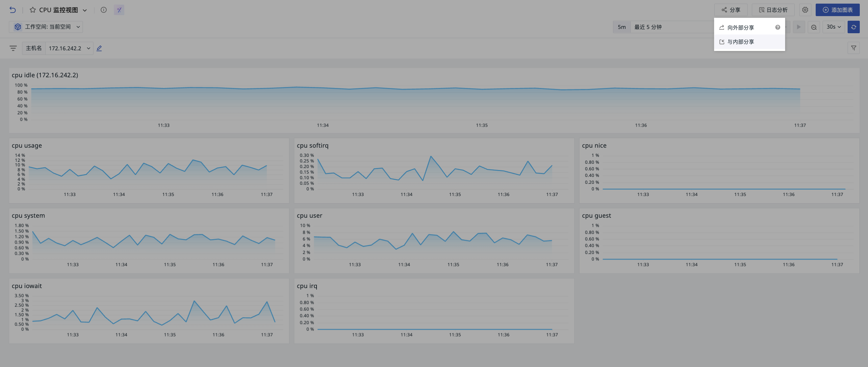Click the back arrow icon
This screenshot has width=868, height=367.
[x=13, y=10]
